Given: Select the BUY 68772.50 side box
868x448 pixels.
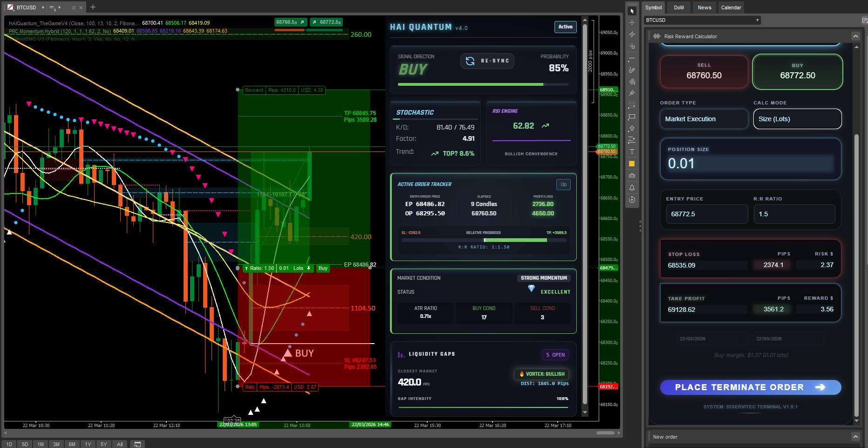Looking at the screenshot, I should [x=797, y=72].
